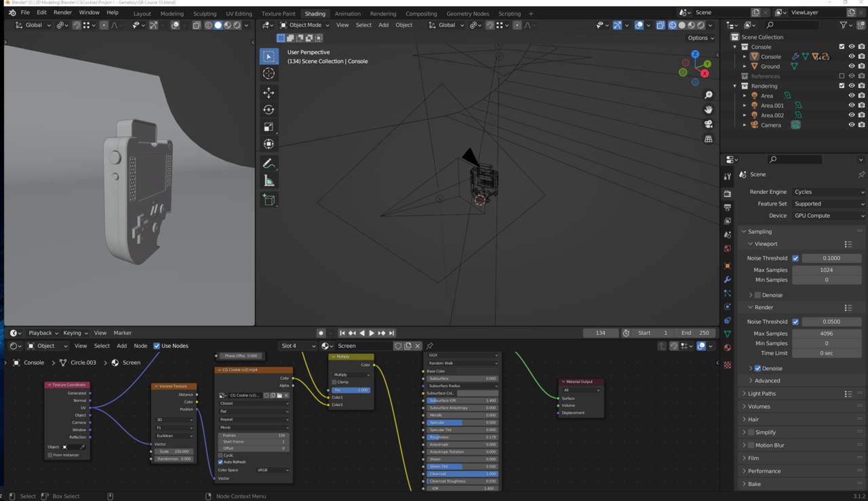The image size is (868, 501).
Task: Select the Scale tool
Action: pos(269,127)
